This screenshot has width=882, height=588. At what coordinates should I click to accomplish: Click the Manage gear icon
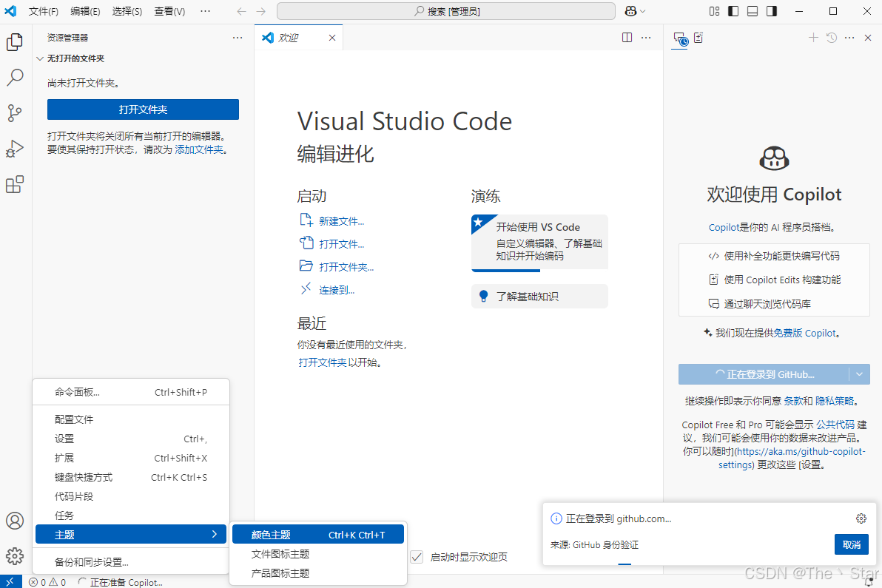(x=15, y=556)
